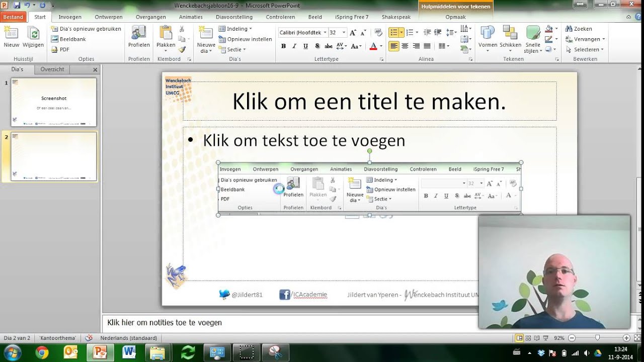Apply red font color swatch
Screen dimensions: 644x362
coord(373,46)
